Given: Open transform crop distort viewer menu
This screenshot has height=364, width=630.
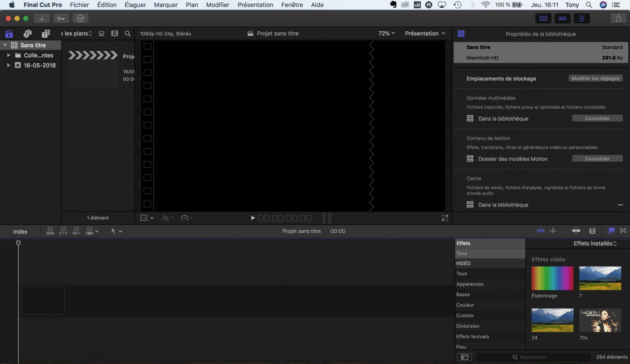Looking at the screenshot, I should tap(147, 218).
